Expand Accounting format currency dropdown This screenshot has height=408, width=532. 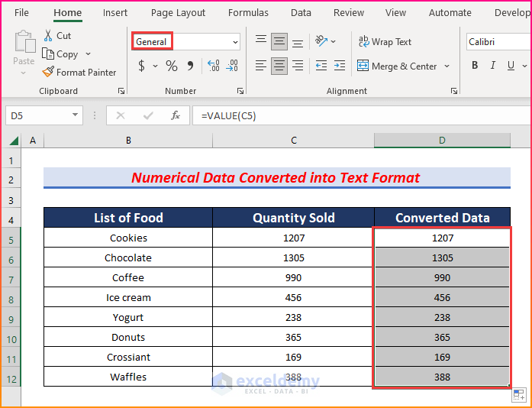pos(156,66)
